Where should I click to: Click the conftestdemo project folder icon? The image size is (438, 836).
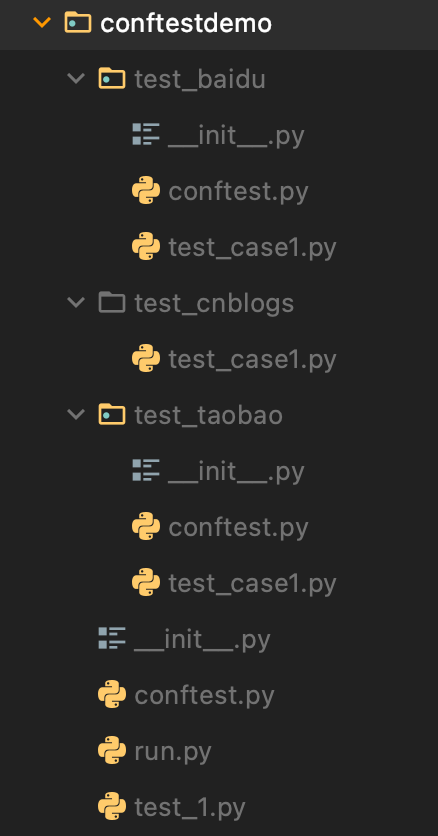78,23
